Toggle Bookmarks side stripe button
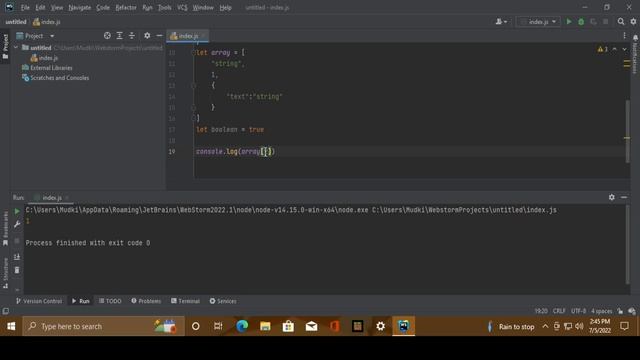 (5, 229)
